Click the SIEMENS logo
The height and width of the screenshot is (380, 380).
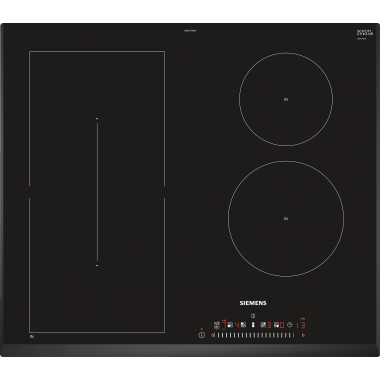click(253, 303)
